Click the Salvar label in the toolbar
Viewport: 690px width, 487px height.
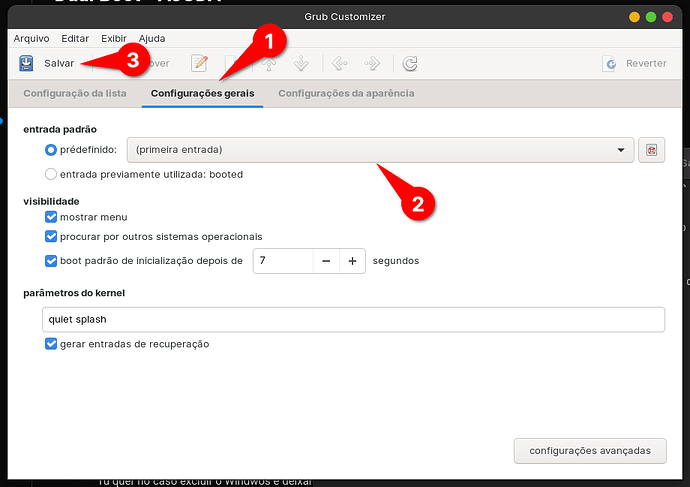click(x=59, y=63)
